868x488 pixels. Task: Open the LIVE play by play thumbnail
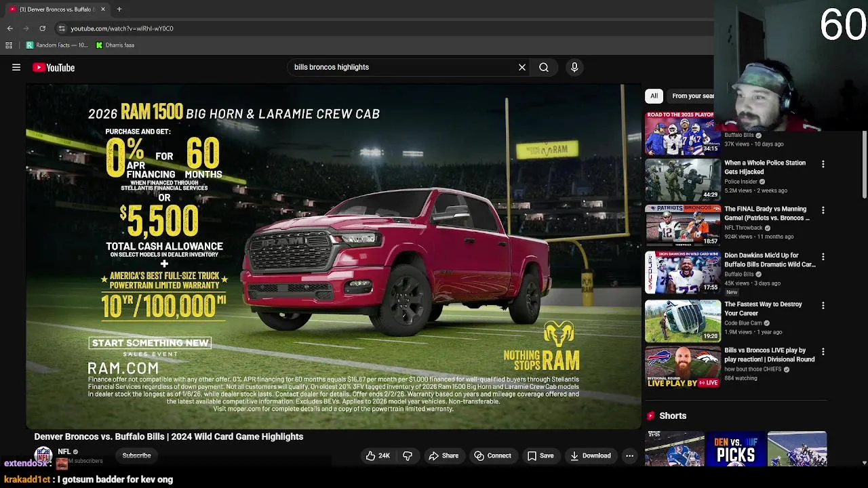(683, 367)
